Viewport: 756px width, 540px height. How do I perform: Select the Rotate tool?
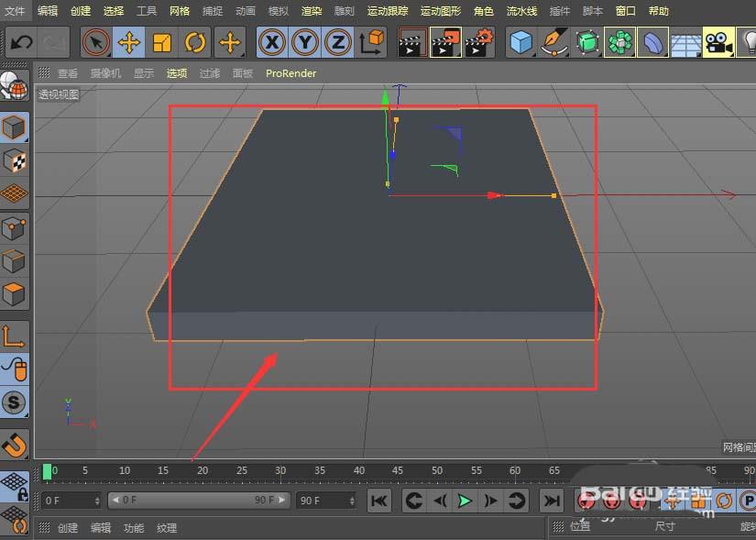[x=195, y=42]
